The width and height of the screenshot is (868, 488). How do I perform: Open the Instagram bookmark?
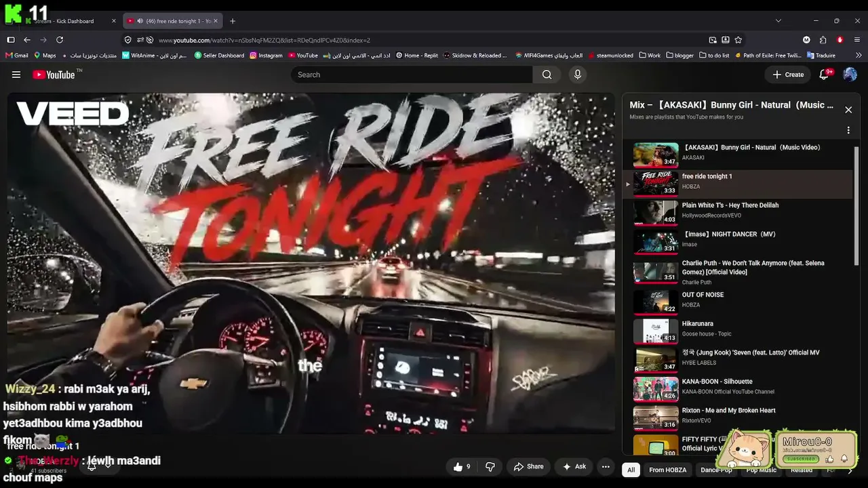pyautogui.click(x=266, y=56)
